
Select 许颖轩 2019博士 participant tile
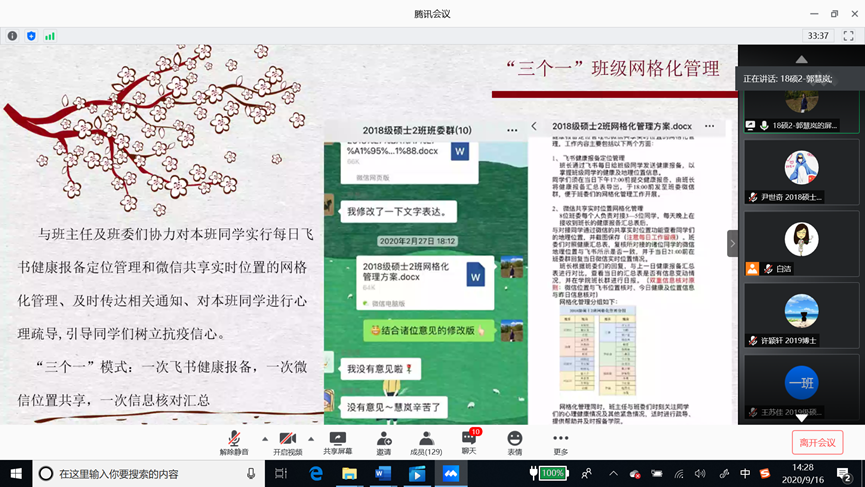(801, 315)
